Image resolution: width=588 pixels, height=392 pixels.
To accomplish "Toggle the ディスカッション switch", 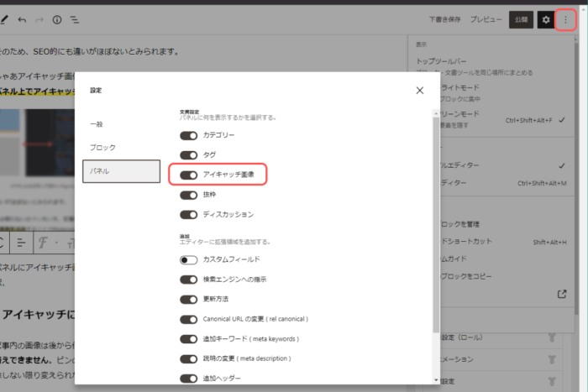I will coord(189,215).
